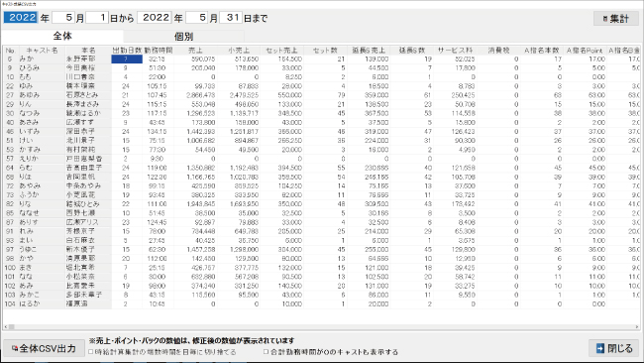Switch to the 個別 tab
Viewport: 644px width, 363px height.
point(183,36)
